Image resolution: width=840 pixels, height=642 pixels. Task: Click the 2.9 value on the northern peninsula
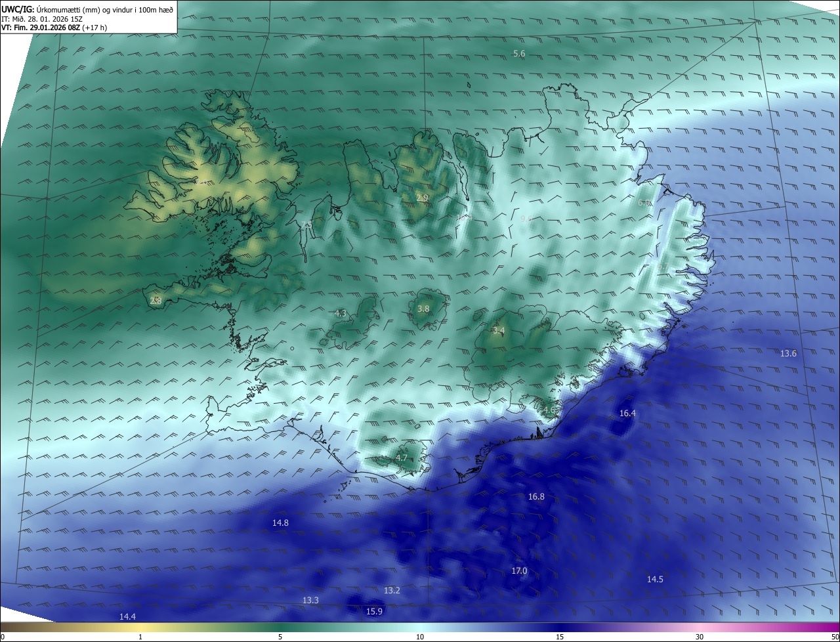[423, 198]
